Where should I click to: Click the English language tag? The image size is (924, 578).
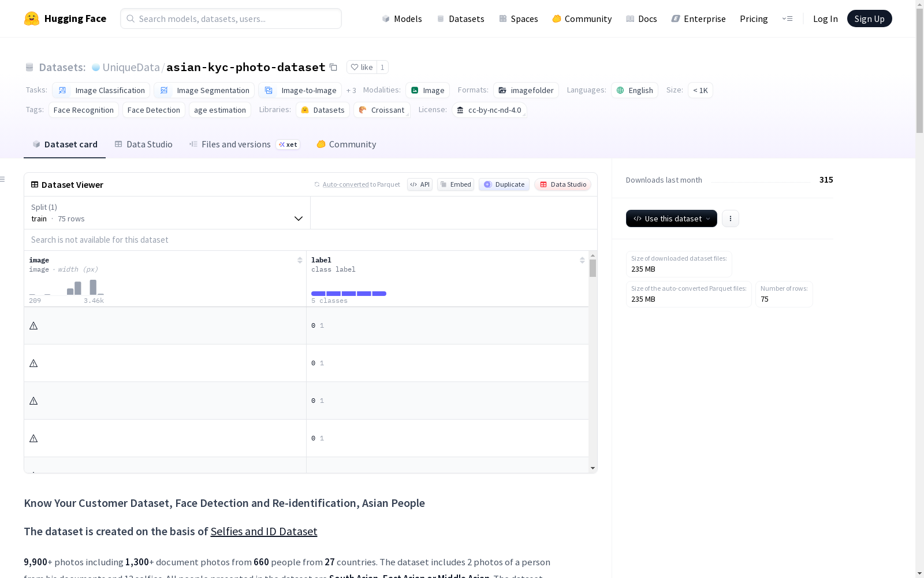point(635,90)
